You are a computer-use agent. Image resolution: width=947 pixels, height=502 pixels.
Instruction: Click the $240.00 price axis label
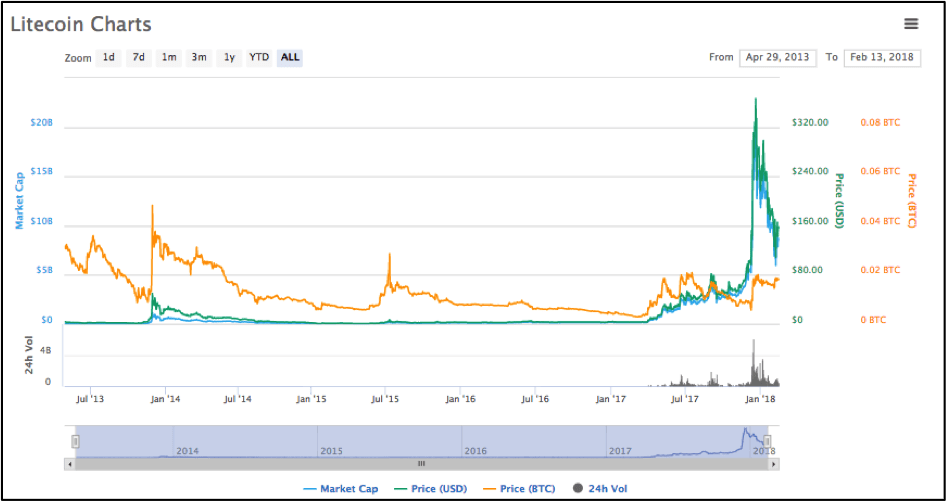coord(810,171)
